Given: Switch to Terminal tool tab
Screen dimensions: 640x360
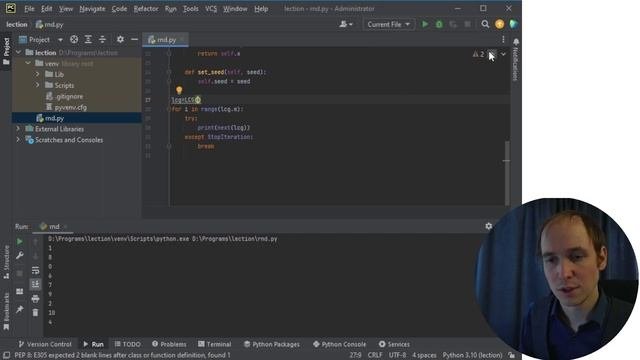Looking at the screenshot, I should click(x=215, y=344).
